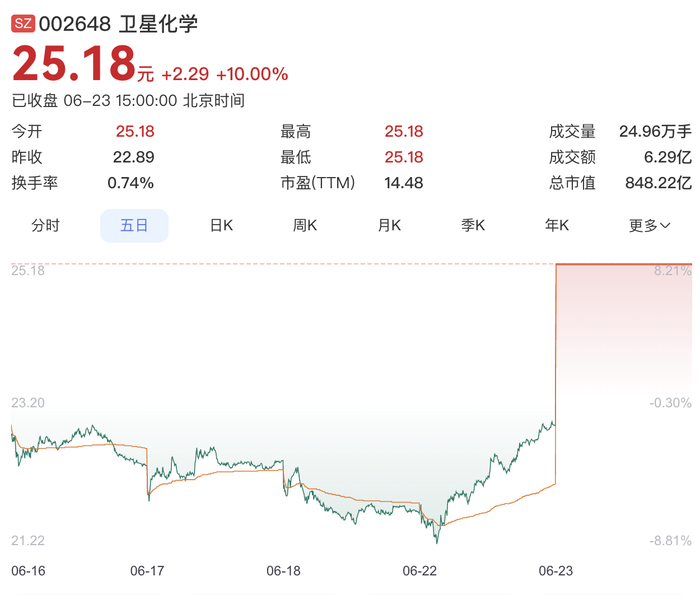Click the 06-18 date marker on axis
700x595 pixels.
click(x=283, y=571)
